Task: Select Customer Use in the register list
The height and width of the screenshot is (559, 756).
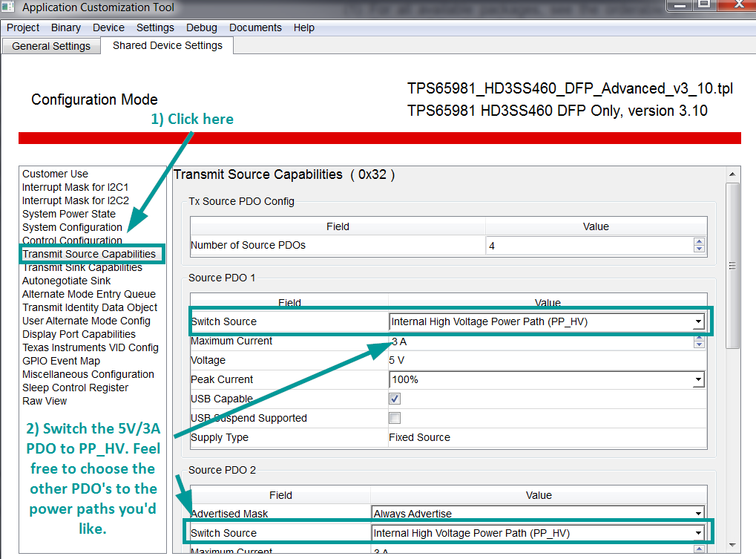Action: (x=55, y=174)
